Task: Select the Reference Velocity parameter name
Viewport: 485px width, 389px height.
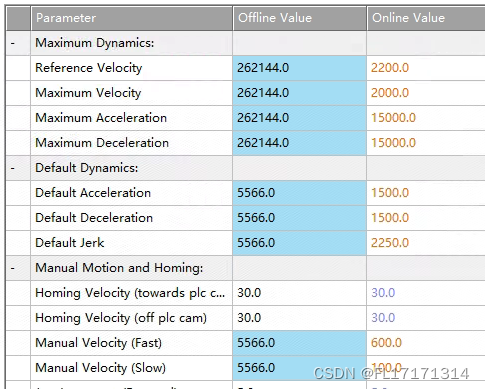Action: [89, 68]
